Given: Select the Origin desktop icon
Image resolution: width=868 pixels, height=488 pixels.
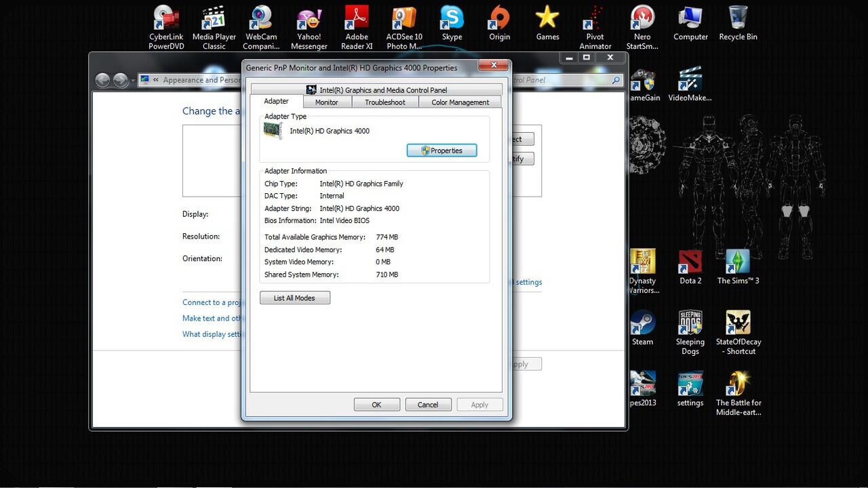Looking at the screenshot, I should point(500,23).
